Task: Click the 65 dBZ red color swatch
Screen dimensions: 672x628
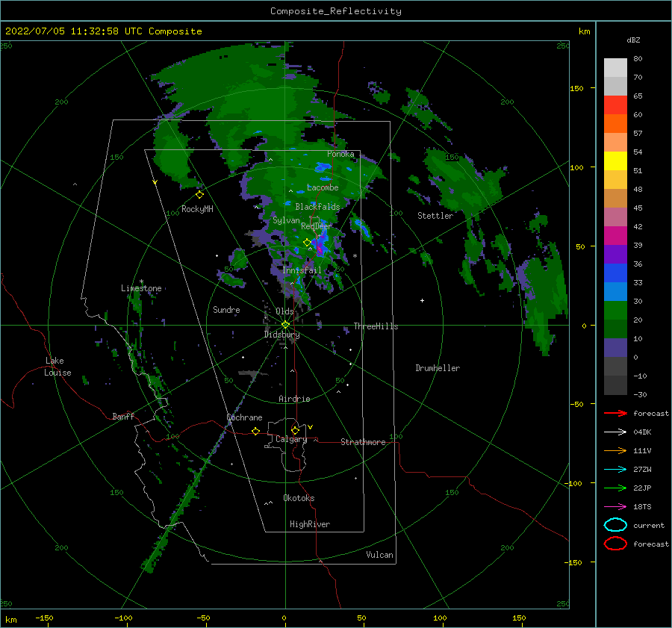Action: (615, 105)
